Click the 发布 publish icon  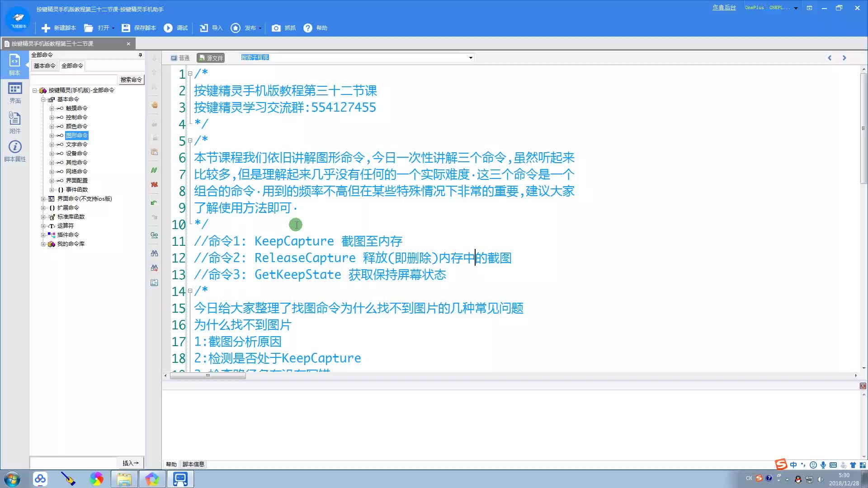[x=236, y=28]
